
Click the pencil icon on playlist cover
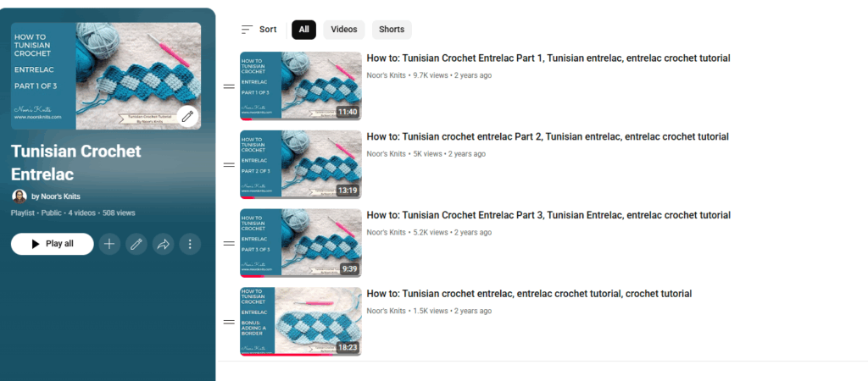[x=187, y=116]
